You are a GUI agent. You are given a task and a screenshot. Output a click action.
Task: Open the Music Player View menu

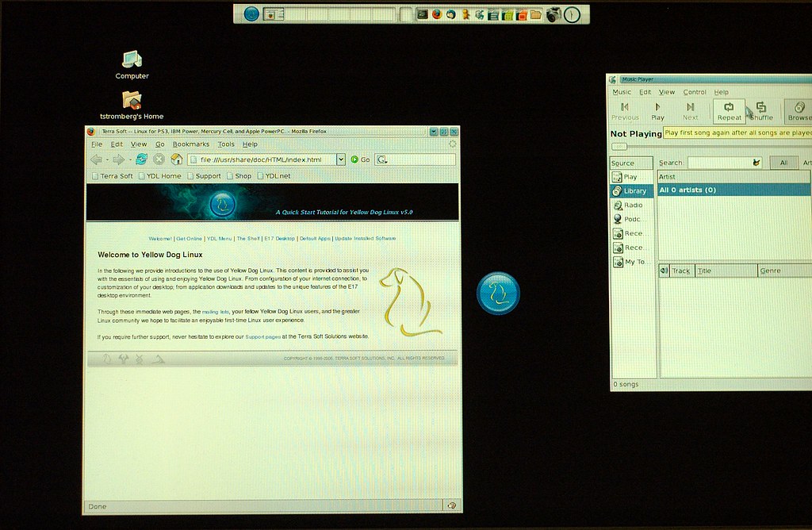(666, 92)
